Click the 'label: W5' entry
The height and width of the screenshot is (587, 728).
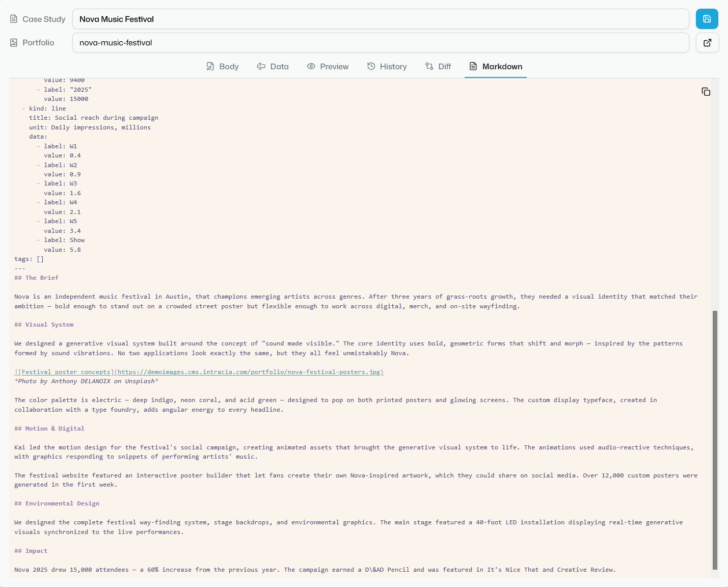(x=61, y=221)
